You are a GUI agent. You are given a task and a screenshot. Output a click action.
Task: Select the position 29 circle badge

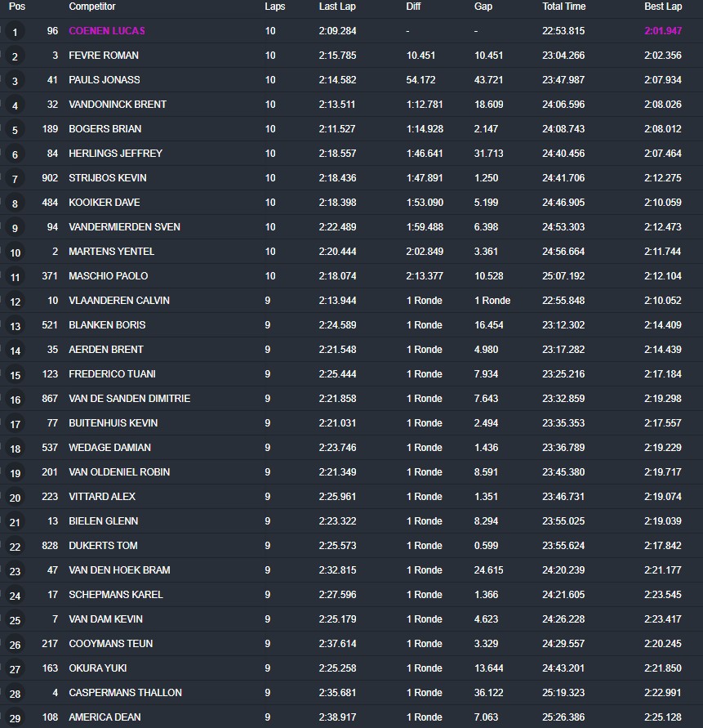[16, 719]
